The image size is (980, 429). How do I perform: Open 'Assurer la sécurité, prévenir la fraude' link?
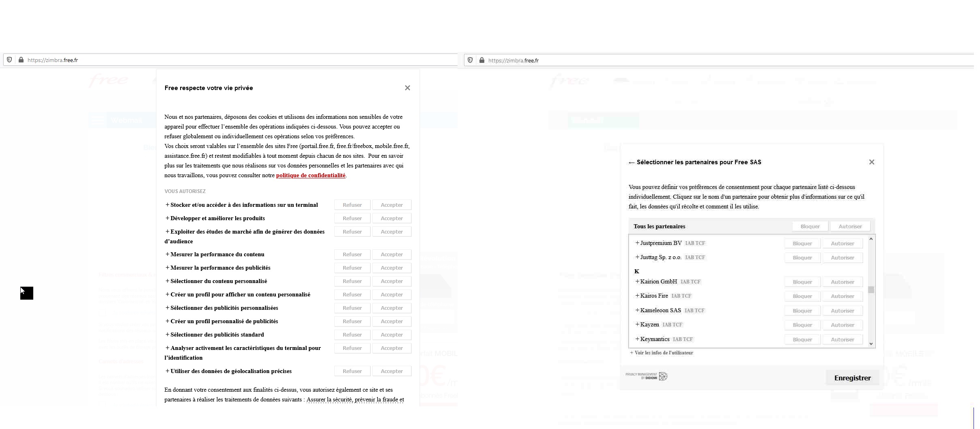[355, 399]
